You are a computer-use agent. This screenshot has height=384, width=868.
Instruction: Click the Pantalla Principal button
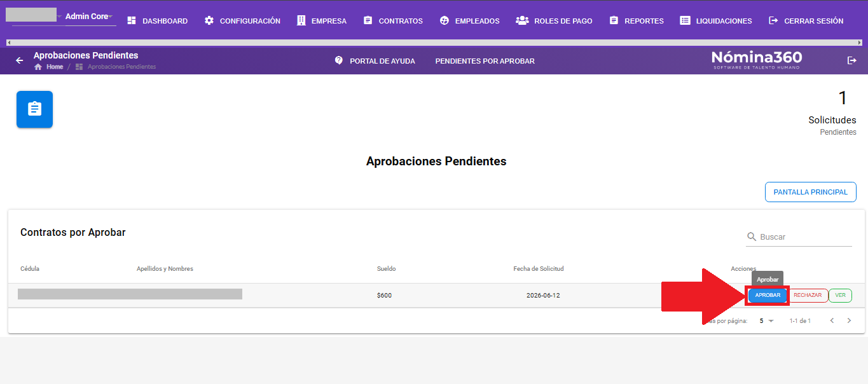click(x=810, y=192)
